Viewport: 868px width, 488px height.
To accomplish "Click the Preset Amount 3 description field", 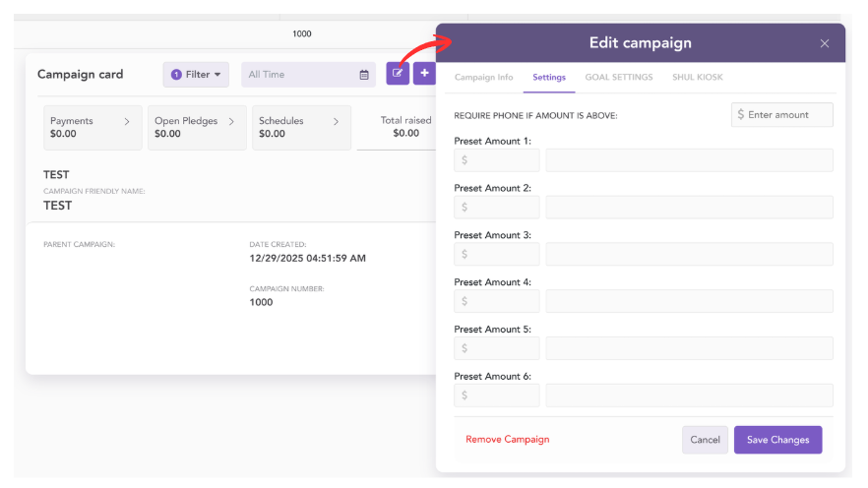I will 689,255.
